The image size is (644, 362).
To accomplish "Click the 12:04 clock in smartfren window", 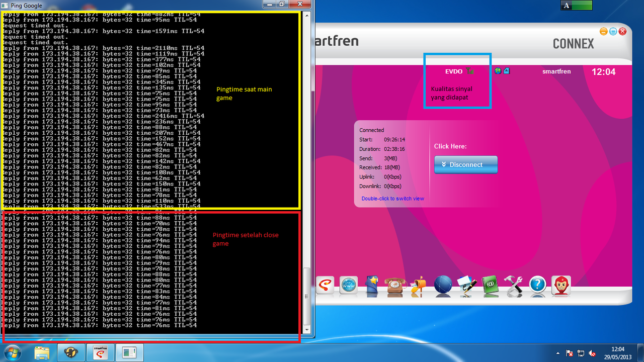I will coord(603,72).
